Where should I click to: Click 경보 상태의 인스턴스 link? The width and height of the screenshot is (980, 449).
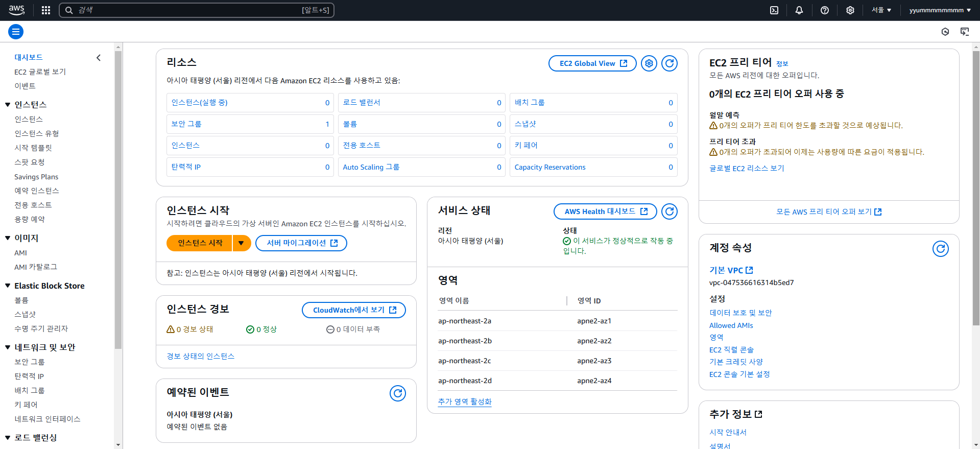[x=201, y=357]
